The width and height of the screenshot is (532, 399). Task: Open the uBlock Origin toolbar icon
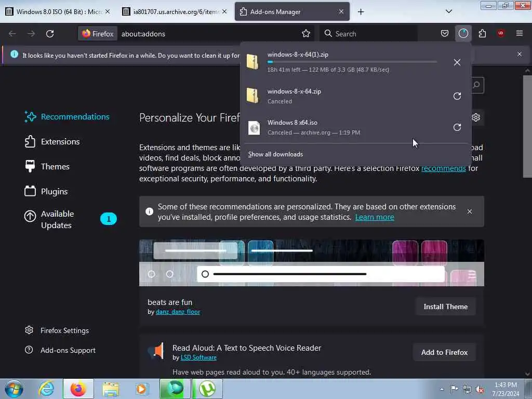501,33
